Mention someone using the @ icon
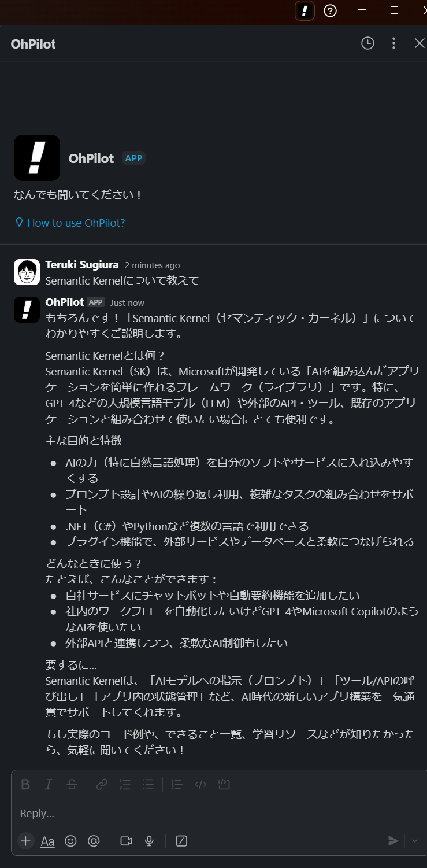The width and height of the screenshot is (427, 868). tap(95, 841)
